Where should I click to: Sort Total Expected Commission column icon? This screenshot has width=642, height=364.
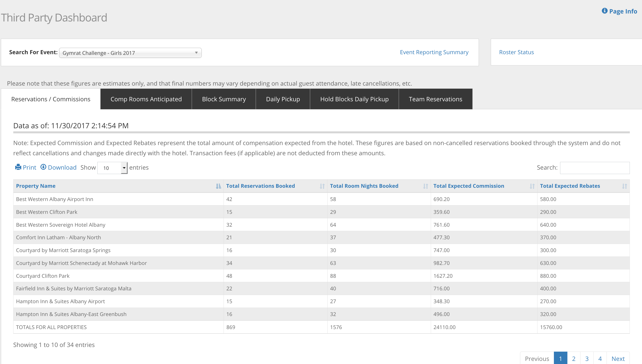(x=532, y=186)
